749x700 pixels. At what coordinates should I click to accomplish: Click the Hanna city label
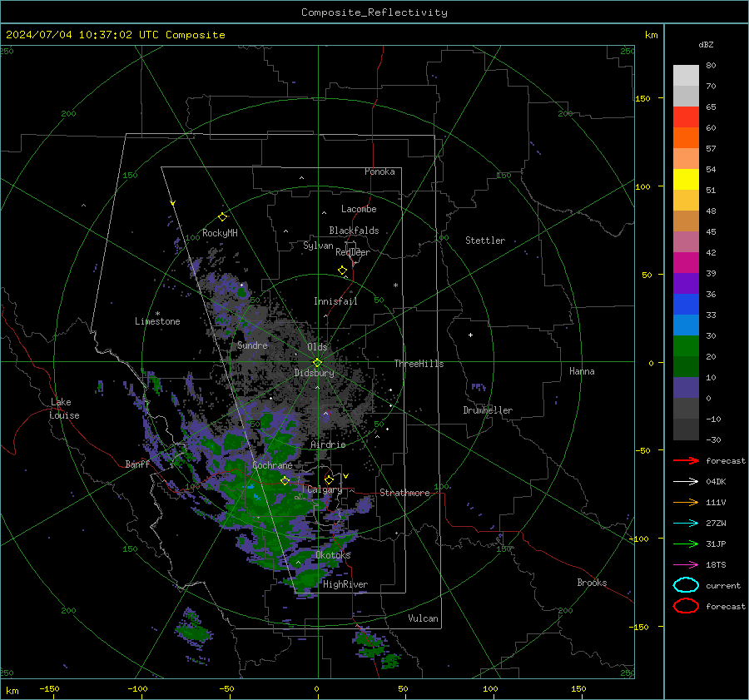click(582, 371)
